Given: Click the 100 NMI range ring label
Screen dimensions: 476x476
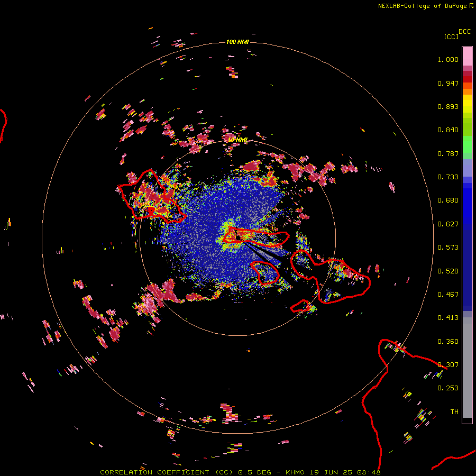Looking at the screenshot, I should coord(237,42).
